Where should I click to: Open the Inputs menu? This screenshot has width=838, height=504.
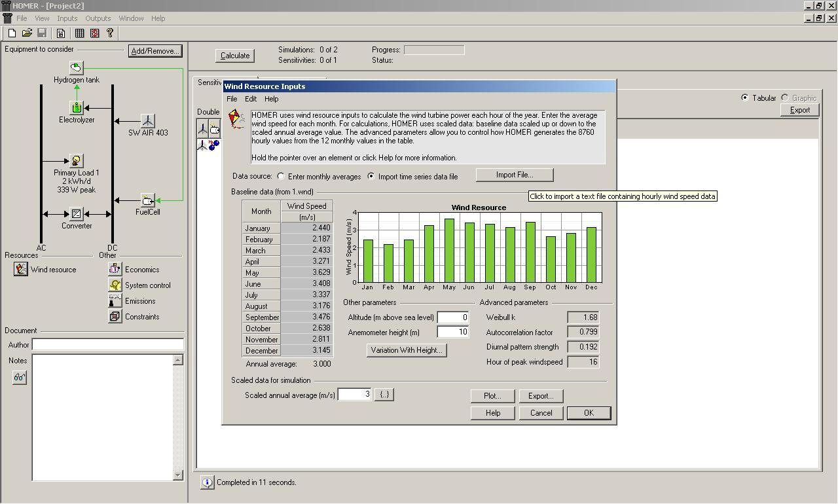(67, 18)
